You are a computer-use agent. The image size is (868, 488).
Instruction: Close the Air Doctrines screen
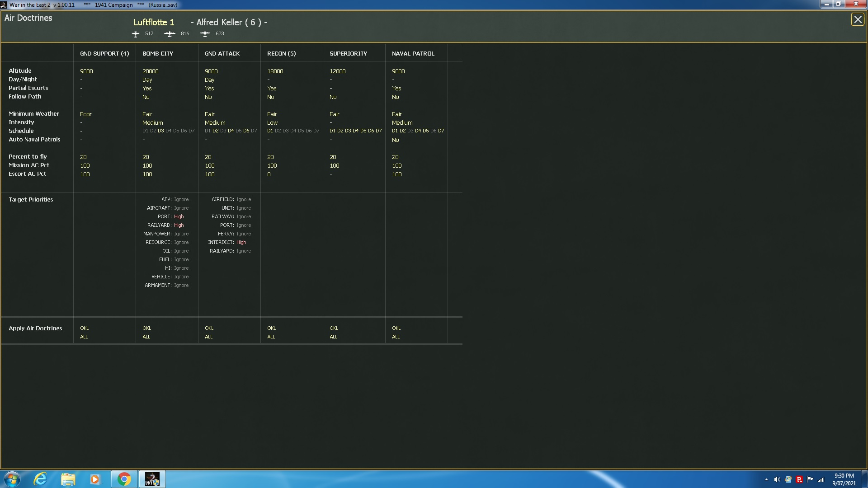(x=857, y=19)
